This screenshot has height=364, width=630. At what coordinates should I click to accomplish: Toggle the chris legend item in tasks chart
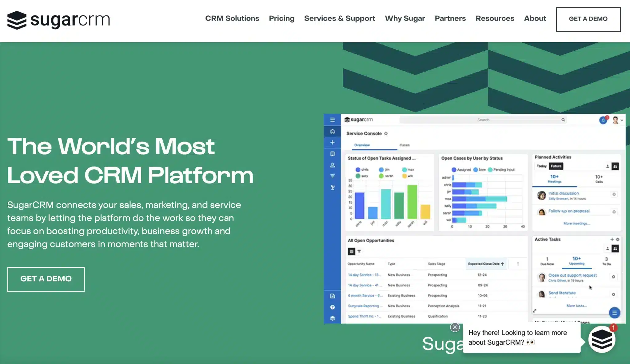tap(362, 170)
